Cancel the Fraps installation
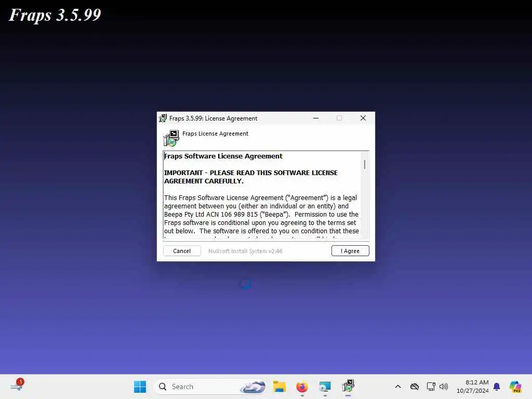Screen dimensions: 532x399 tap(182, 251)
